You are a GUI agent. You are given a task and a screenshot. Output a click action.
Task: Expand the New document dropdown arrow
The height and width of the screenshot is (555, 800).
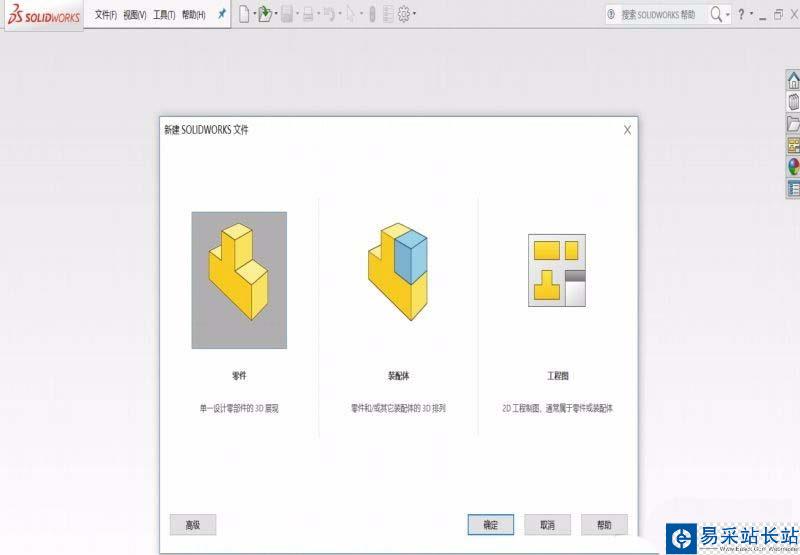point(254,14)
